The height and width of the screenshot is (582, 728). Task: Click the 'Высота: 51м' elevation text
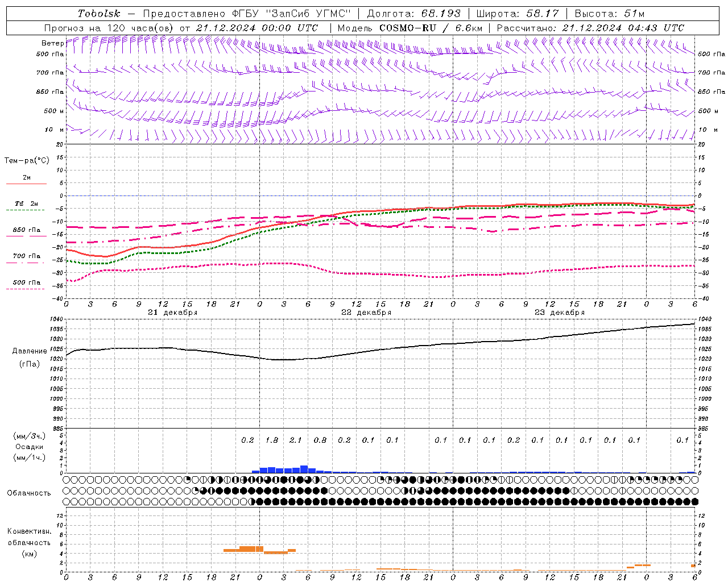610,14
